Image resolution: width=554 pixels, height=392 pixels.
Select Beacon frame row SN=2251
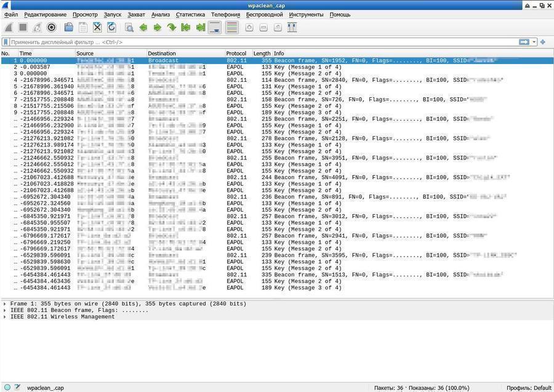coord(277,119)
